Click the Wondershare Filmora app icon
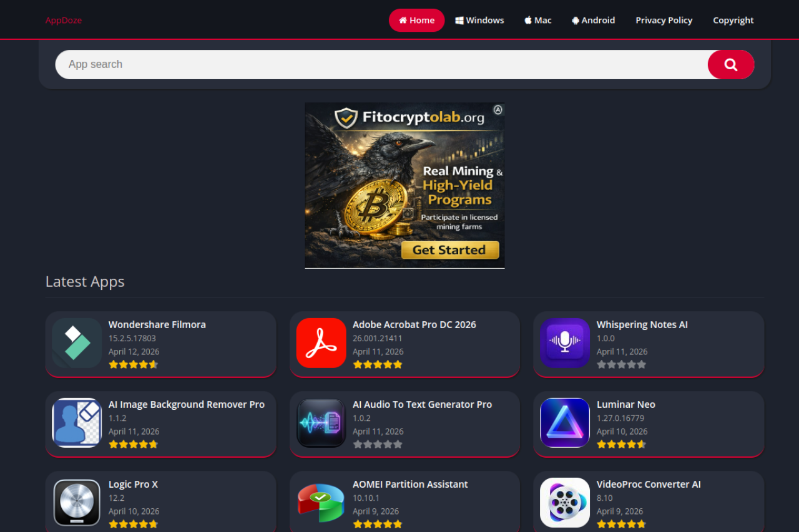This screenshot has width=799, height=532. point(77,343)
